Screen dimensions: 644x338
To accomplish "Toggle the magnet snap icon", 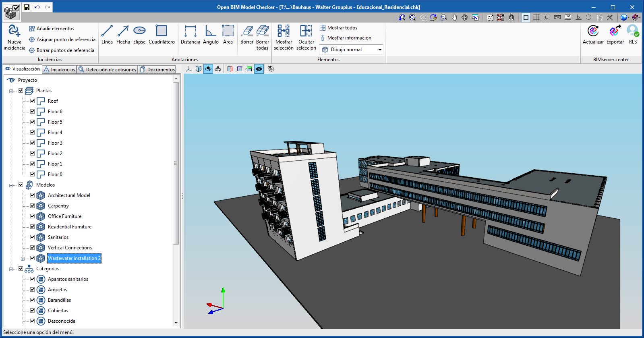I will tap(511, 17).
